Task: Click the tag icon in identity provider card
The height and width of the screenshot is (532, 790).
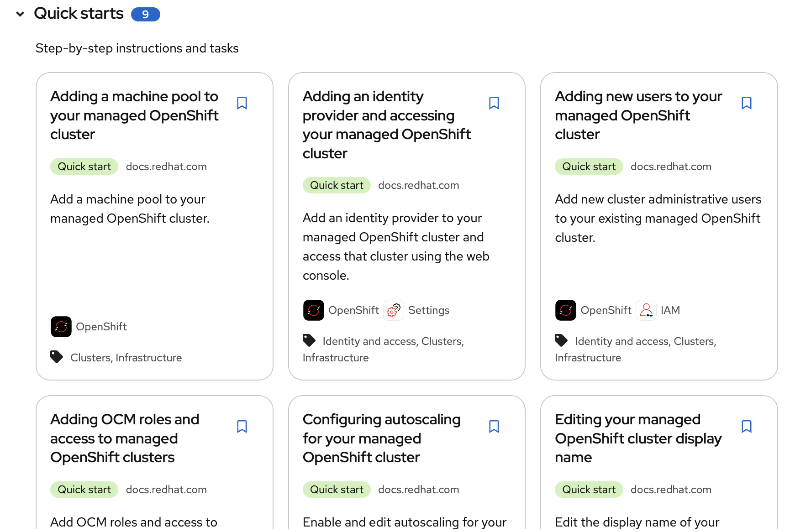Action: [x=309, y=340]
